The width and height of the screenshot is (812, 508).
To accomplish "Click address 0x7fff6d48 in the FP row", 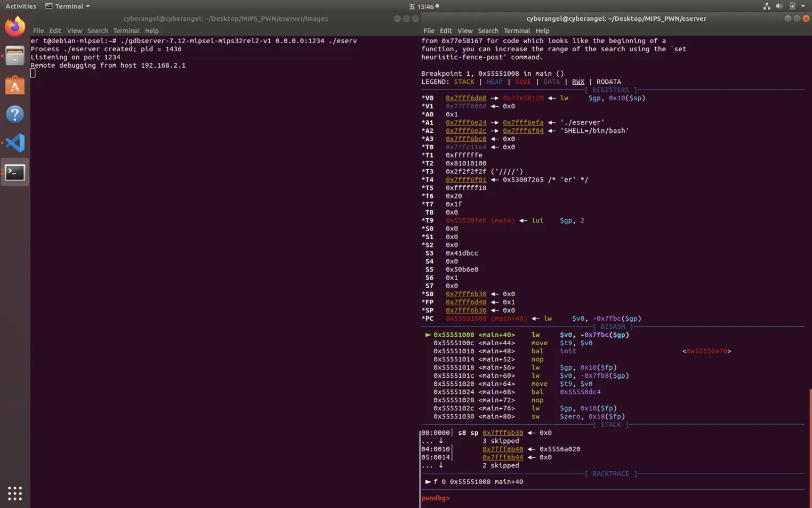I will point(466,302).
